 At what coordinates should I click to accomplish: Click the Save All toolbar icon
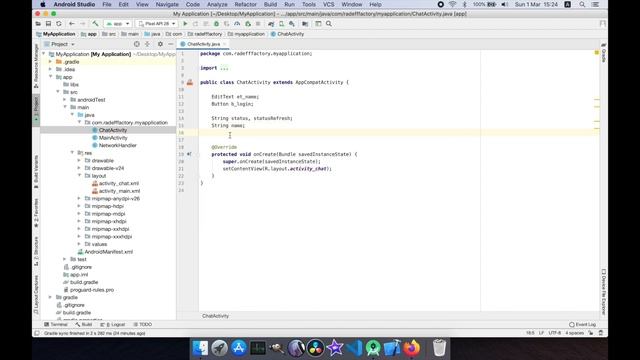48,24
